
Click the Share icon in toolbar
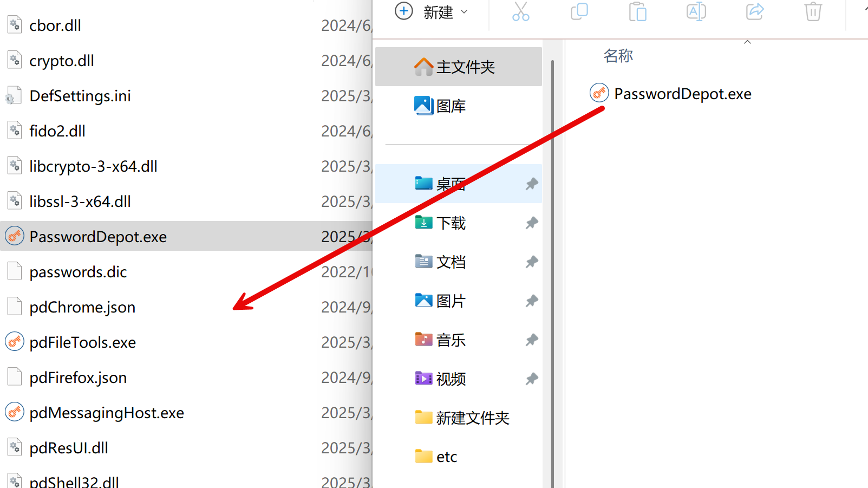click(x=754, y=11)
